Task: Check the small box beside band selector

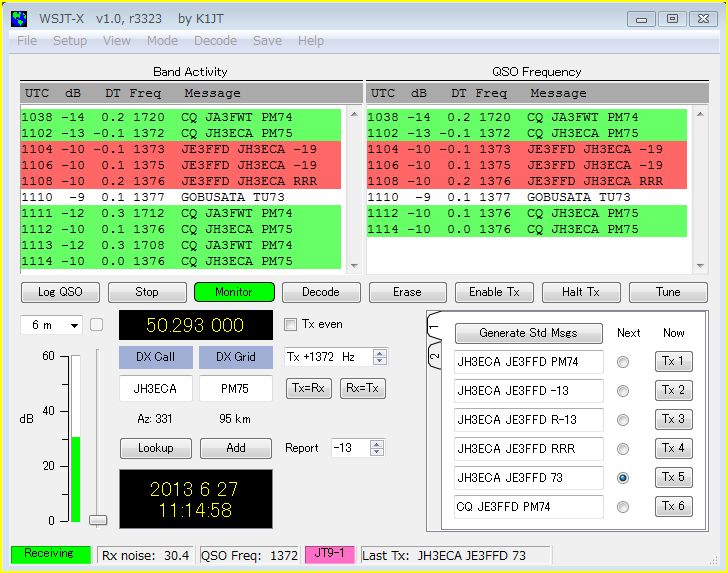Action: [97, 324]
